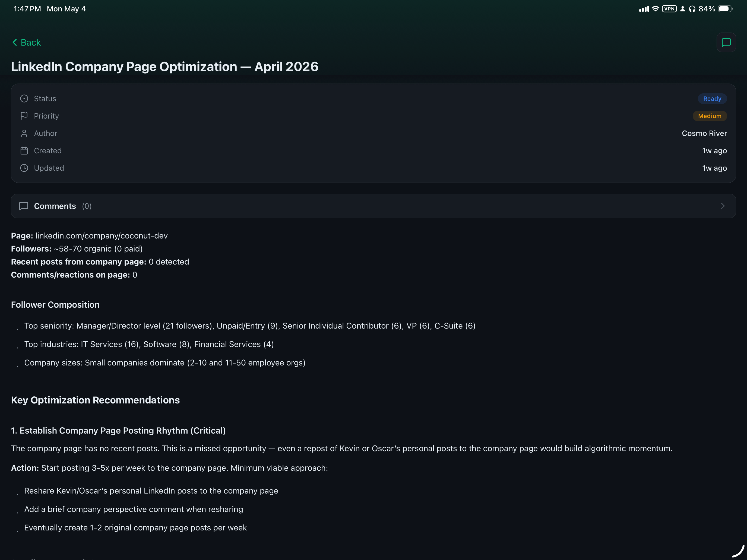747x560 pixels.
Task: Tap the date Mon May 4
Action: click(x=66, y=9)
